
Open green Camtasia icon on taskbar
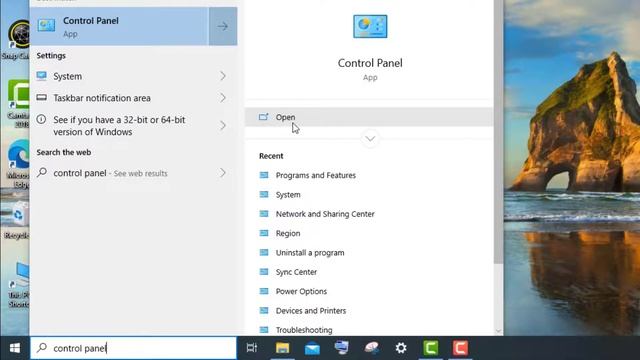[431, 348]
